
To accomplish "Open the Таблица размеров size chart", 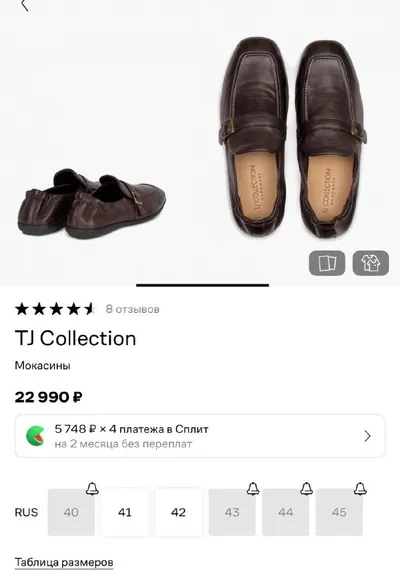I will (x=64, y=562).
